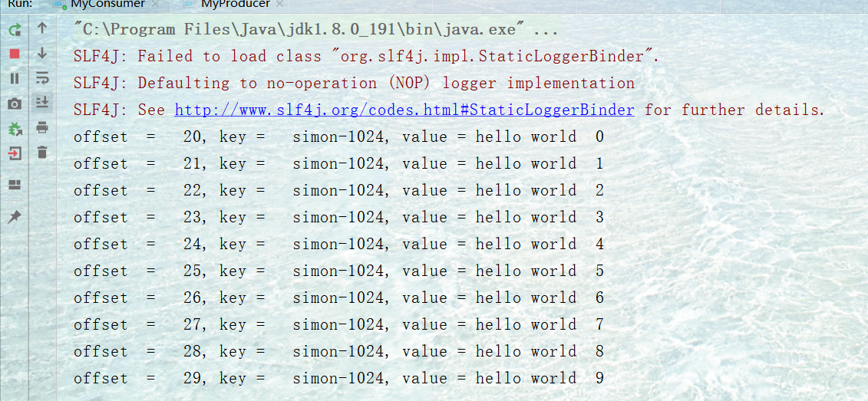Click the 'Failed to load class' error line
This screenshot has width=868, height=401.
367,57
